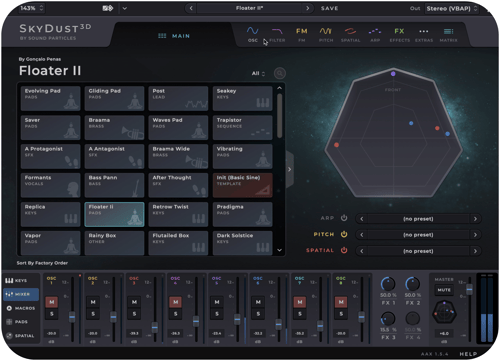Load the Braama brass preset

tap(114, 127)
